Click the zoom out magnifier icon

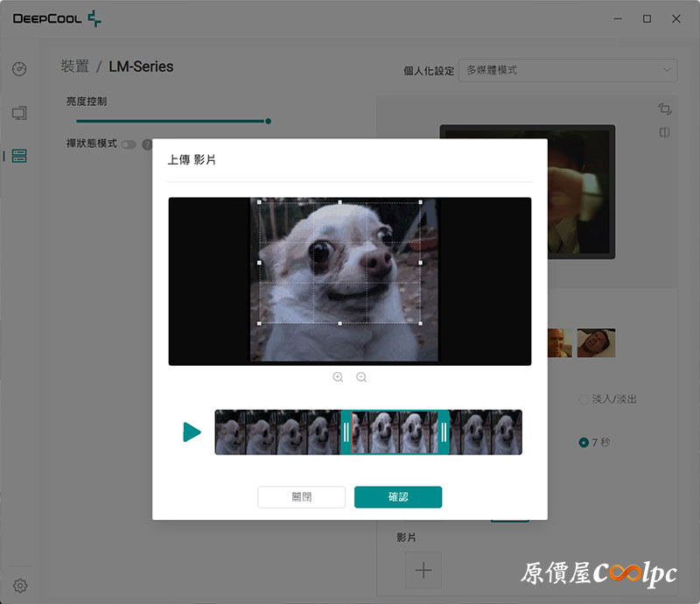pyautogui.click(x=361, y=377)
